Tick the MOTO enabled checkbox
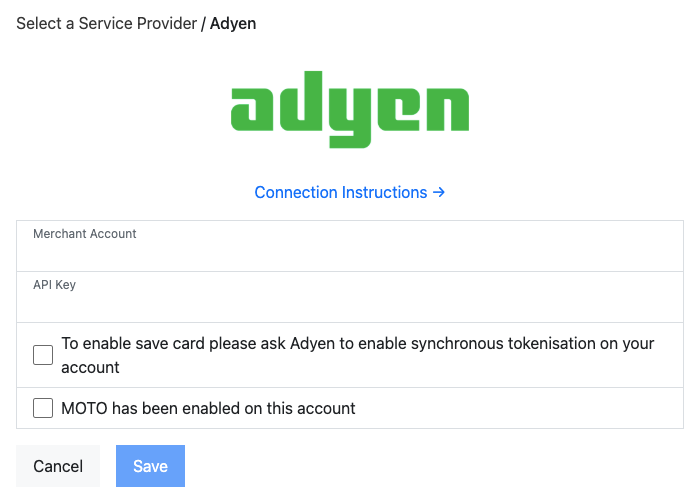The height and width of the screenshot is (495, 699). [x=43, y=408]
